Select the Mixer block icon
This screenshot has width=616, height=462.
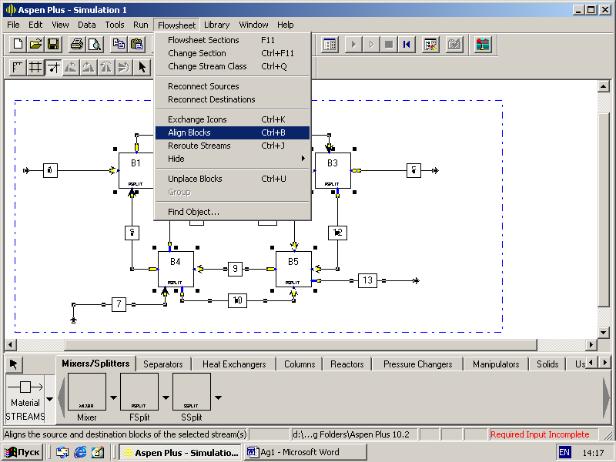click(87, 392)
